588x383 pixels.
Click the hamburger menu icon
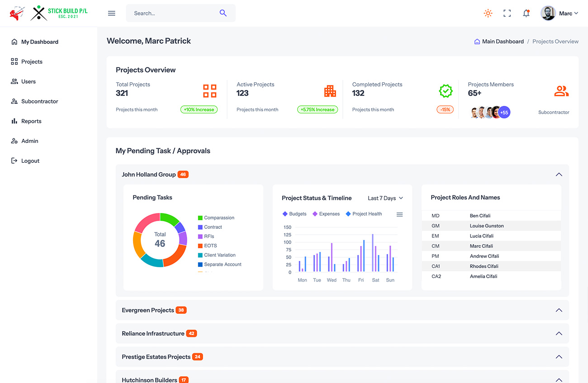[112, 13]
